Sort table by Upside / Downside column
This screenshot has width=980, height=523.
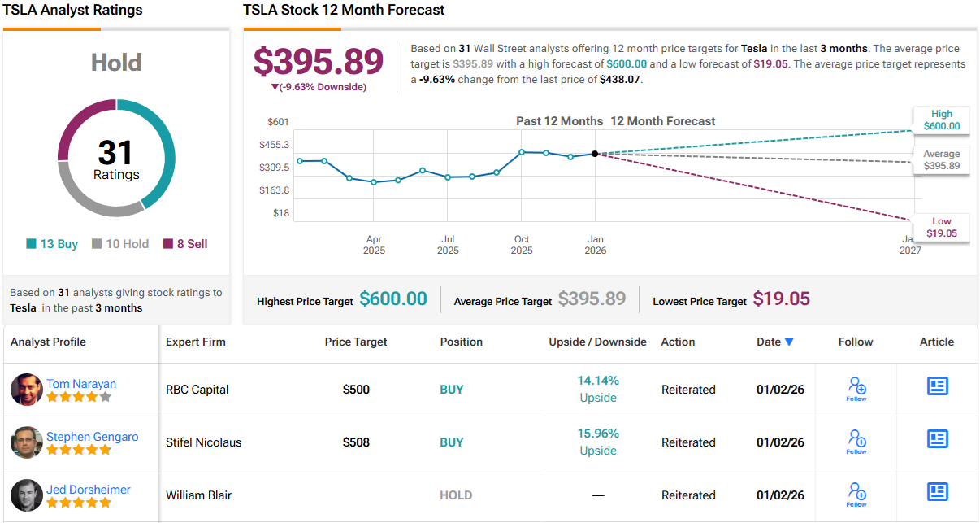click(597, 342)
